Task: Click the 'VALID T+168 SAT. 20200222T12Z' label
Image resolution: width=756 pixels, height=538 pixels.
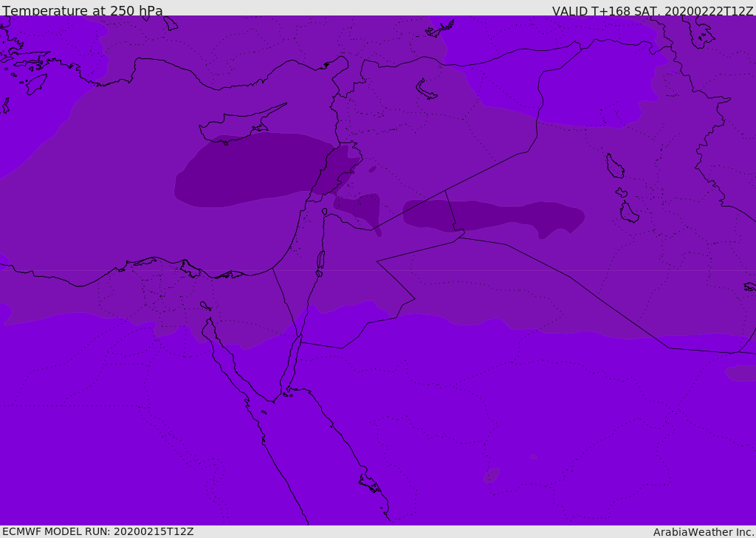Action: click(653, 11)
